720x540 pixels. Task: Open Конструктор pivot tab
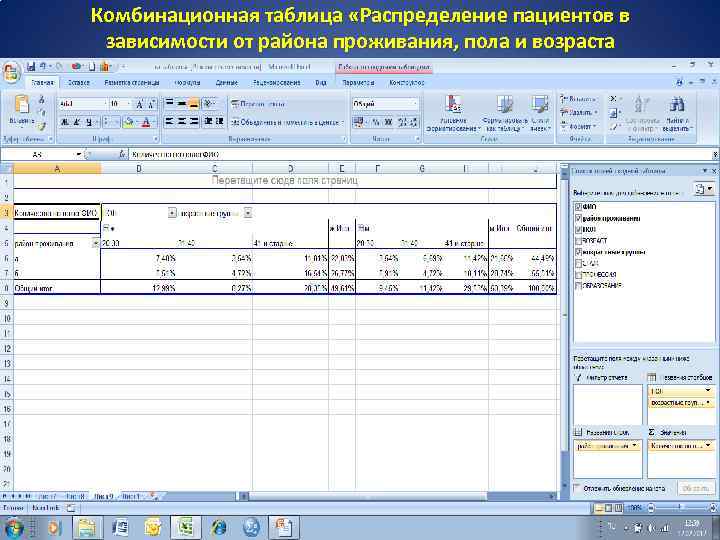click(x=406, y=83)
